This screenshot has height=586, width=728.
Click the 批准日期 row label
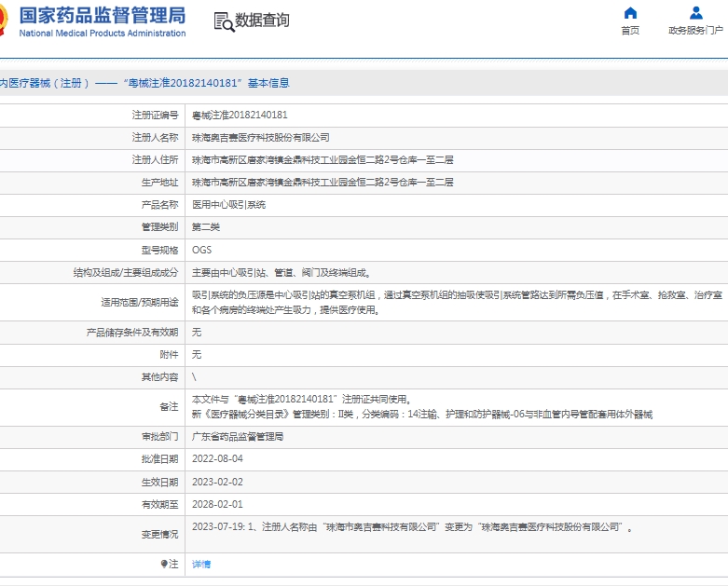159,459
